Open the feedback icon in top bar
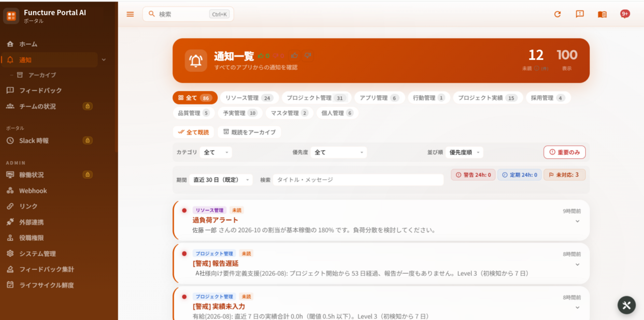 (580, 14)
